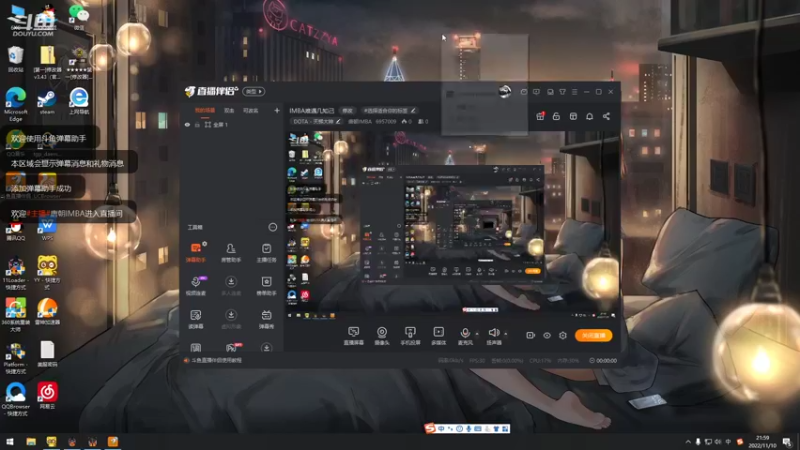Show hidden icons arrow in system tray
Screen dimensions: 800x450
coord(688,442)
